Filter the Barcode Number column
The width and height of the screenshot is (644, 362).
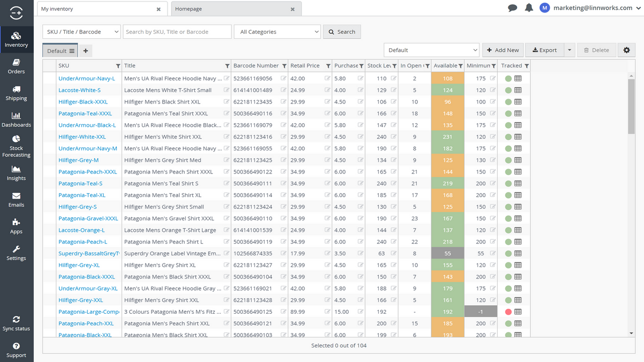point(284,66)
